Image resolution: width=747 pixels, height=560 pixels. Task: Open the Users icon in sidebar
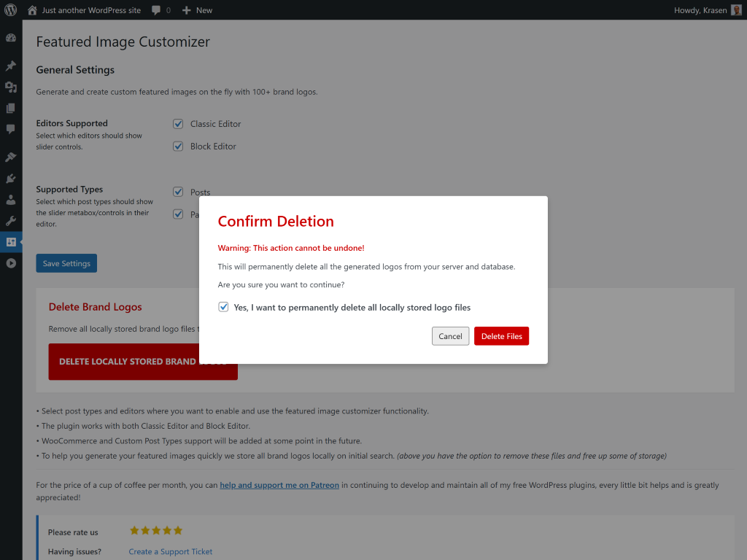[11, 199]
